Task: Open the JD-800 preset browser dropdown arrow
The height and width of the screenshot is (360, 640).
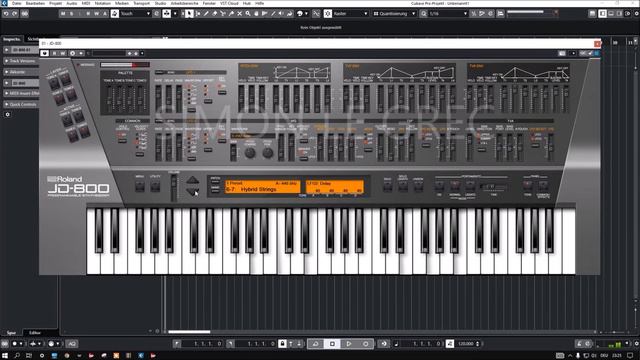Action: [x=142, y=53]
